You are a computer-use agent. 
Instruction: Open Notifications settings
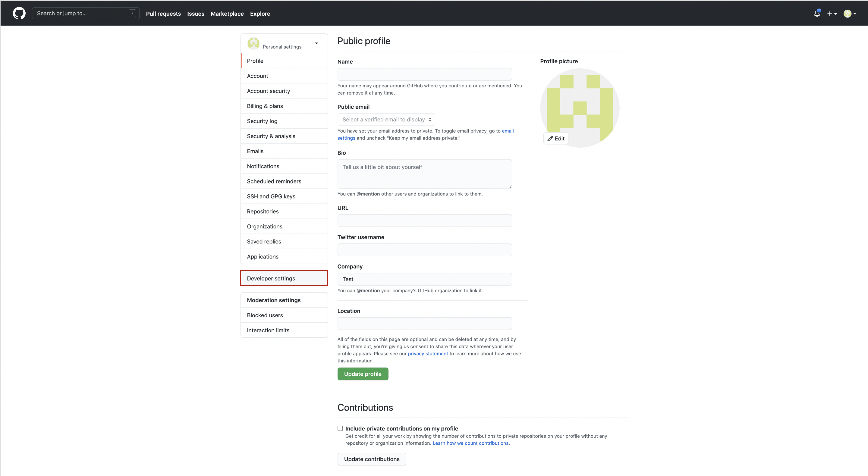click(284, 166)
